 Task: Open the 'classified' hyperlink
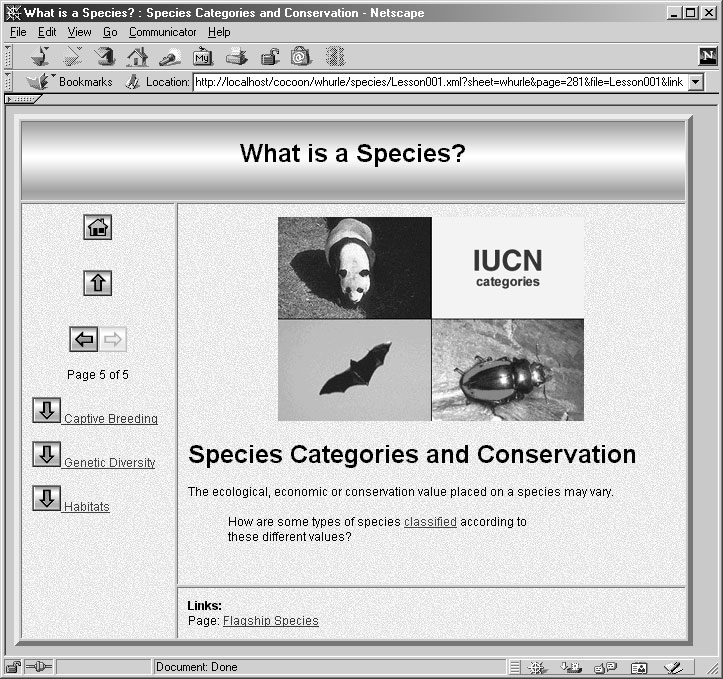coord(430,522)
